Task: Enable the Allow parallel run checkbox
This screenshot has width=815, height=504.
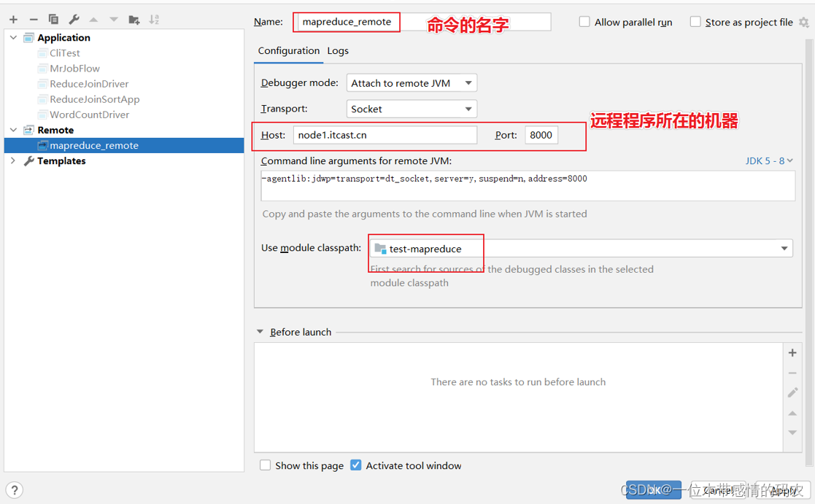Action: coord(584,22)
